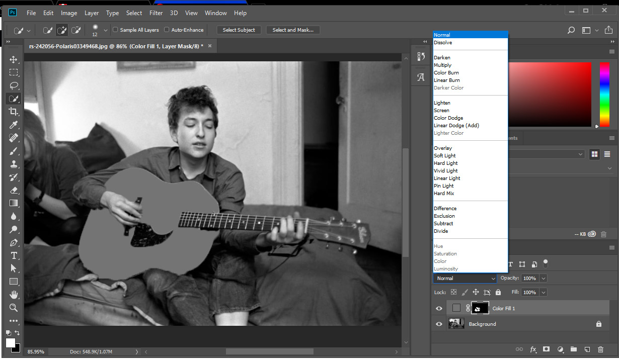619x364 pixels.
Task: Select the Crop tool
Action: (x=14, y=112)
